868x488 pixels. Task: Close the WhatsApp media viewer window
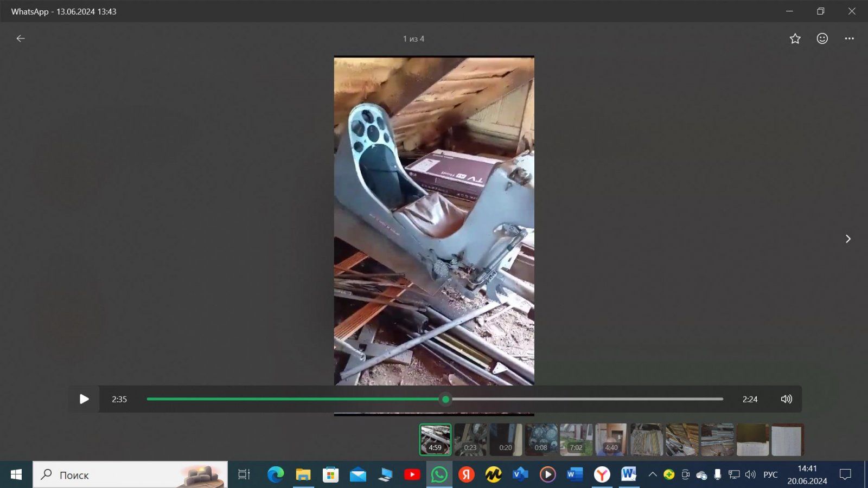[852, 11]
